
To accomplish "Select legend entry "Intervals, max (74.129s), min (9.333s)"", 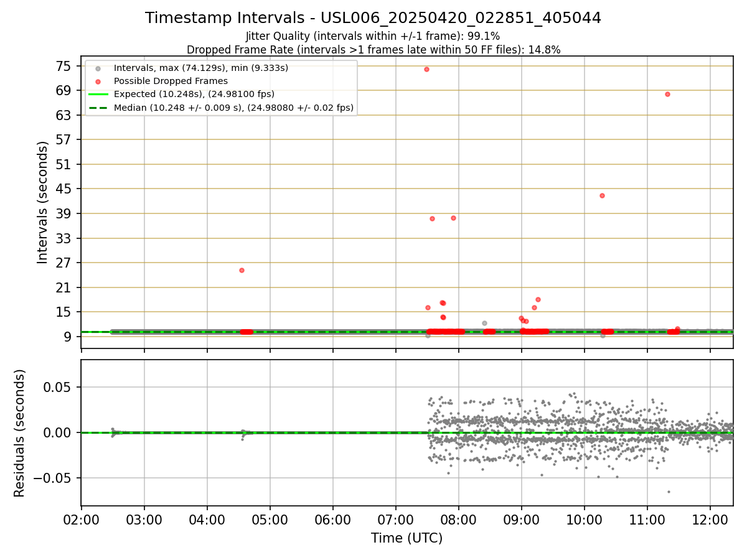I will [x=201, y=68].
